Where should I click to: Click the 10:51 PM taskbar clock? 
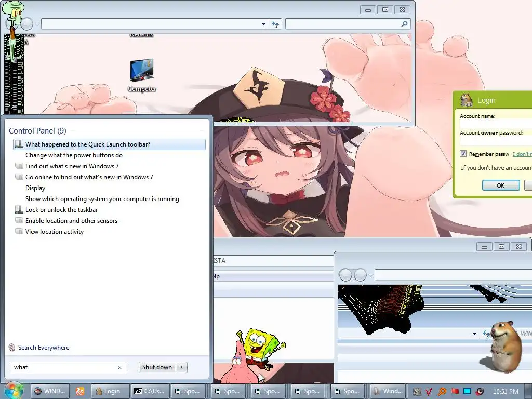pyautogui.click(x=506, y=392)
